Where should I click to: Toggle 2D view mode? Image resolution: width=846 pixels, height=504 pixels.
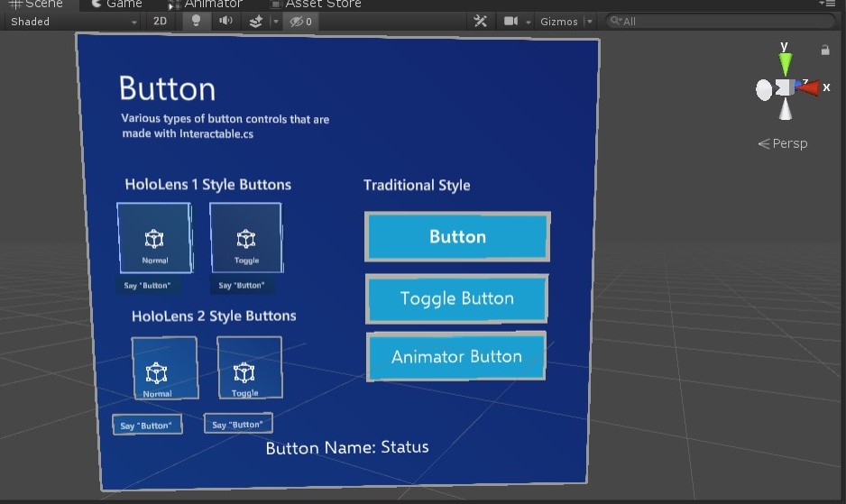(161, 21)
